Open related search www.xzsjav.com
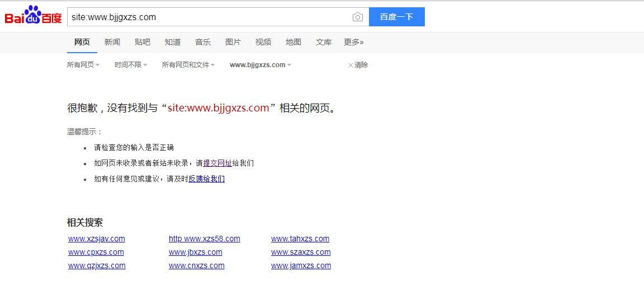This screenshot has height=285, width=644. point(97,239)
